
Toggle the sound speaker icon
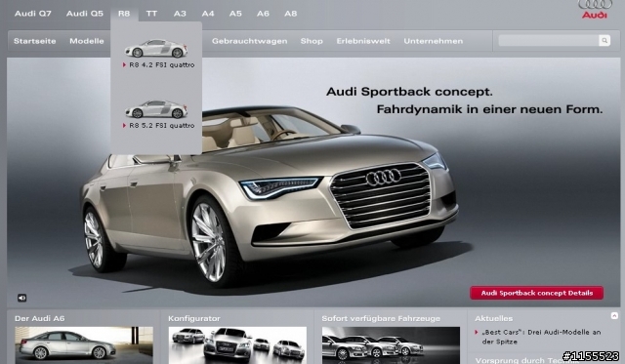click(x=21, y=298)
